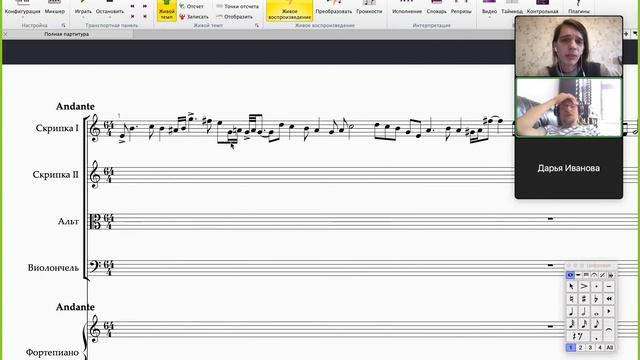Click upper fast-forward transport arrow
Viewport: 640px width, 360px height.
[145, 6]
